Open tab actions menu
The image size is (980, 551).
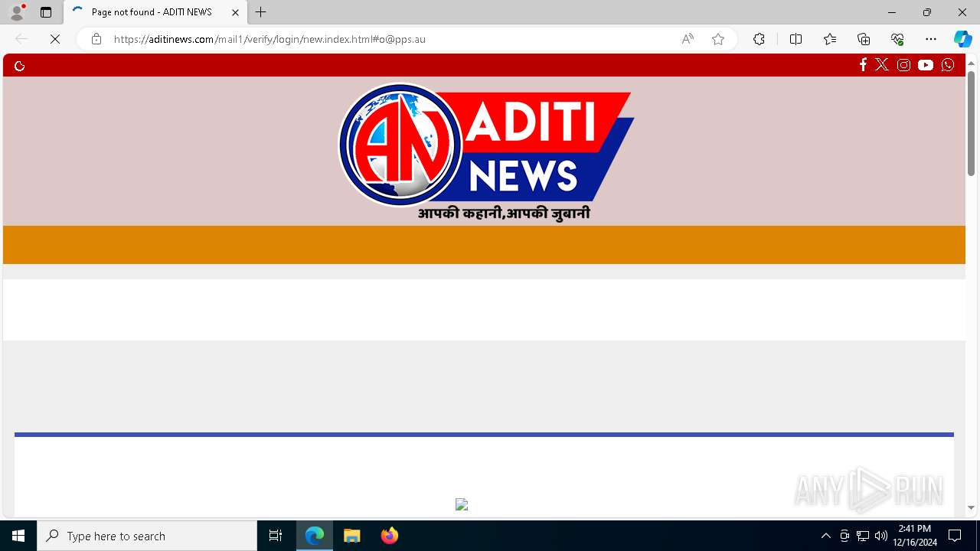coord(46,12)
